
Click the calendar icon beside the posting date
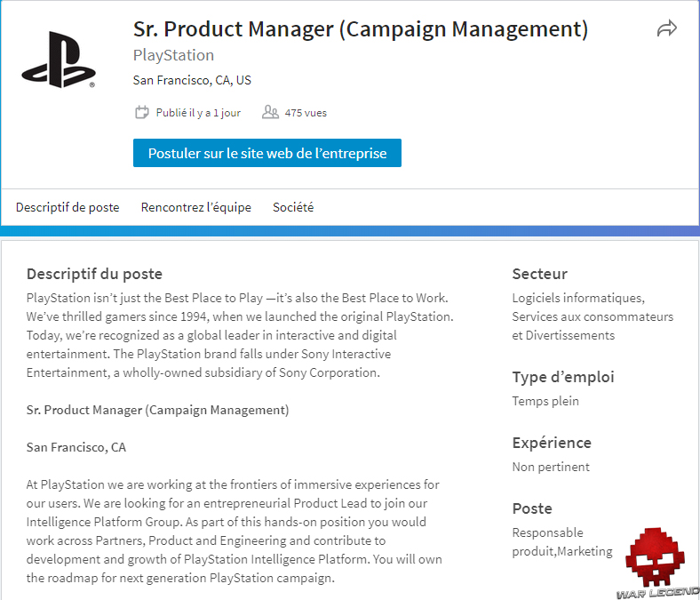pos(141,113)
